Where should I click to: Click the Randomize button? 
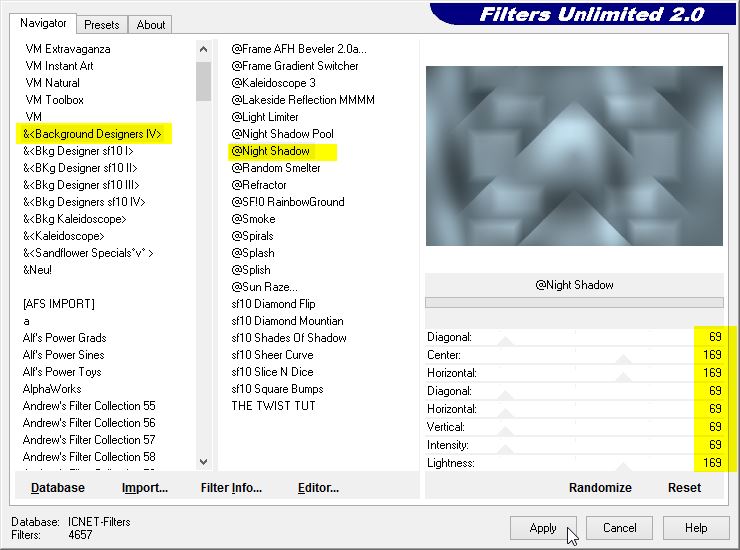[600, 488]
